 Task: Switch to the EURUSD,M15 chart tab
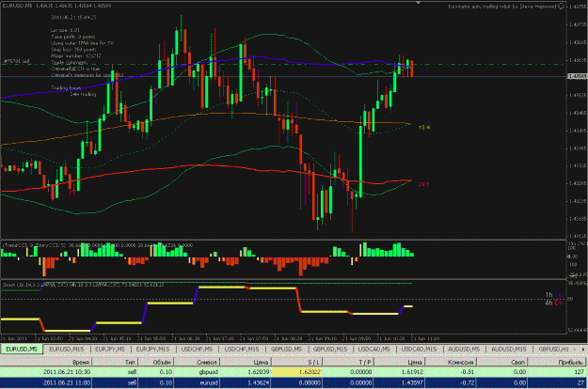[67, 349]
